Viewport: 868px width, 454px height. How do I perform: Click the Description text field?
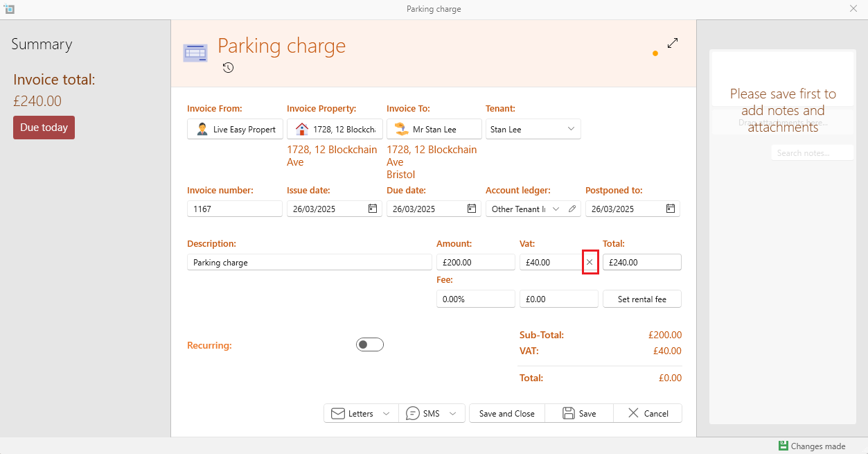point(309,262)
